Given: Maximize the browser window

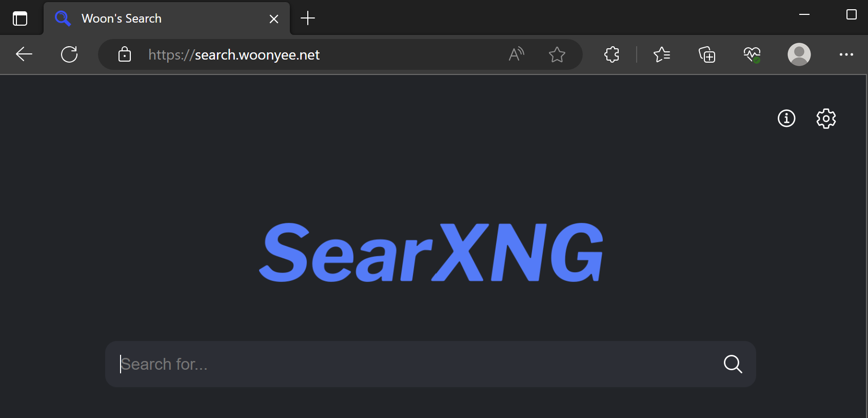Looking at the screenshot, I should click(852, 14).
